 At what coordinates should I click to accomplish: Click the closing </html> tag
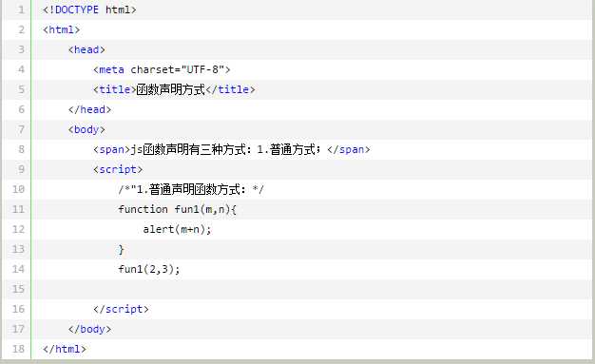[65, 349]
